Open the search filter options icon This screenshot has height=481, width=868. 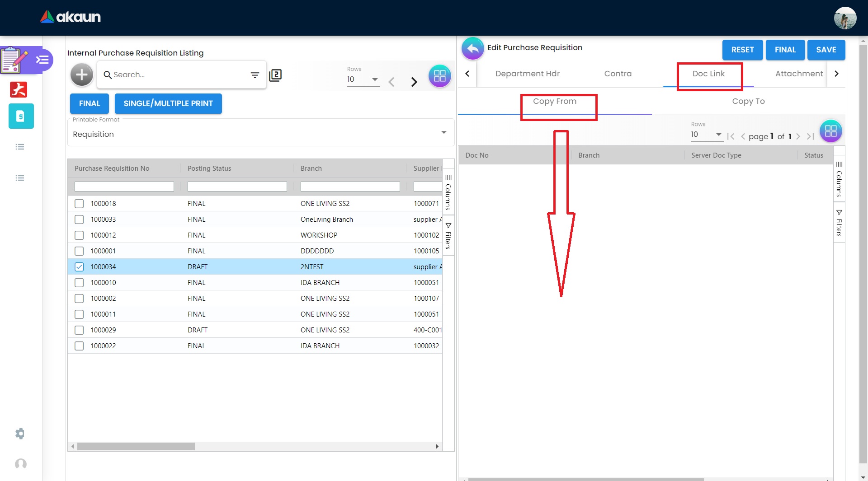pyautogui.click(x=255, y=75)
